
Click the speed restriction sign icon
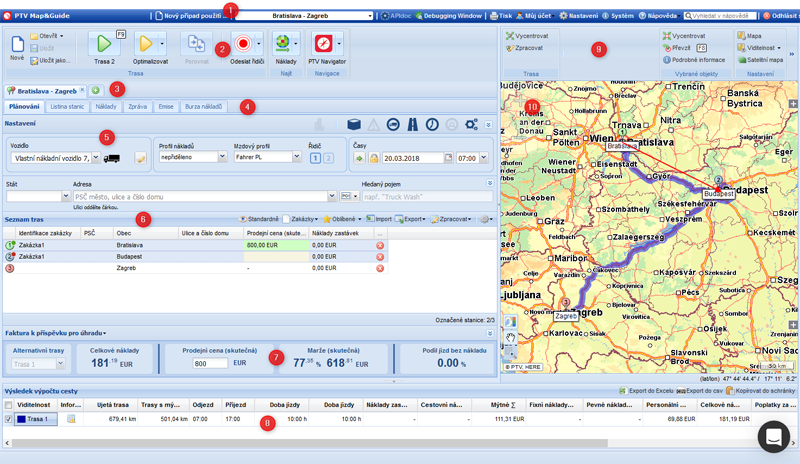393,125
